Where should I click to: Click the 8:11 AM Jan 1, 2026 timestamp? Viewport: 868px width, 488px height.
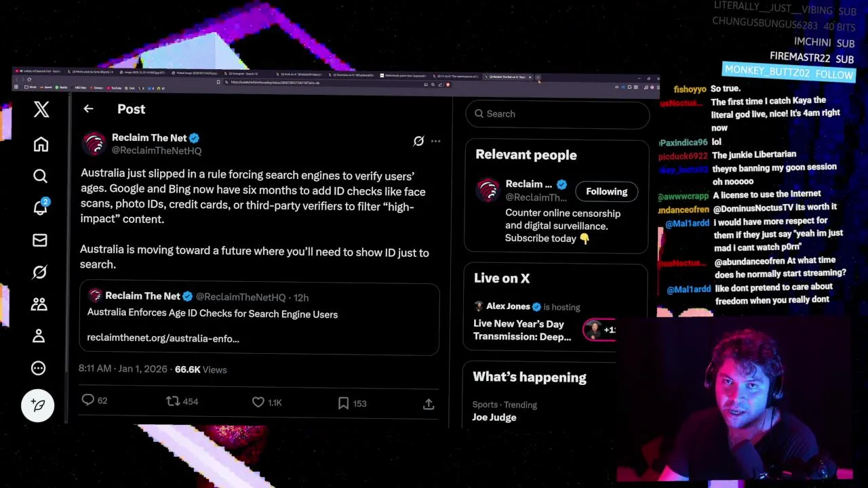pyautogui.click(x=123, y=369)
